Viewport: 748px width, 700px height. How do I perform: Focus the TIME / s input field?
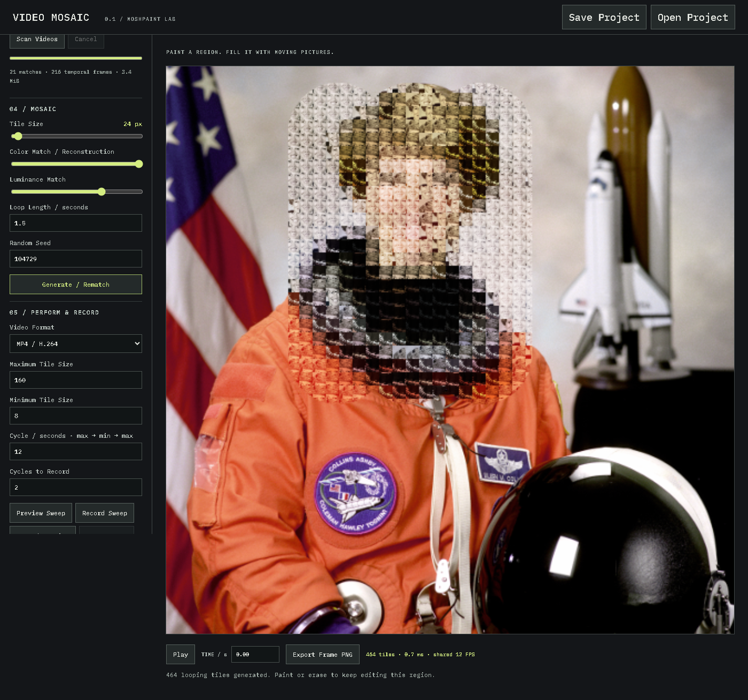(x=255, y=655)
